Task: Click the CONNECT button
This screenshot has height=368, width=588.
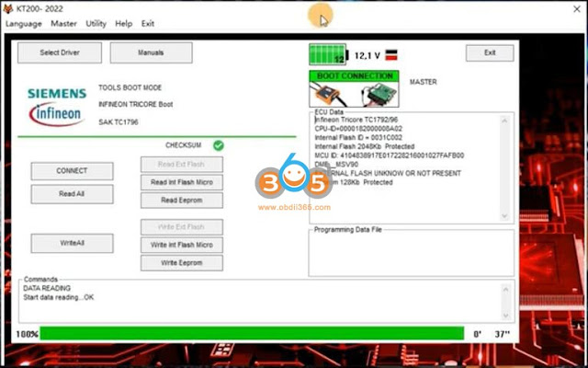Action: [72, 171]
